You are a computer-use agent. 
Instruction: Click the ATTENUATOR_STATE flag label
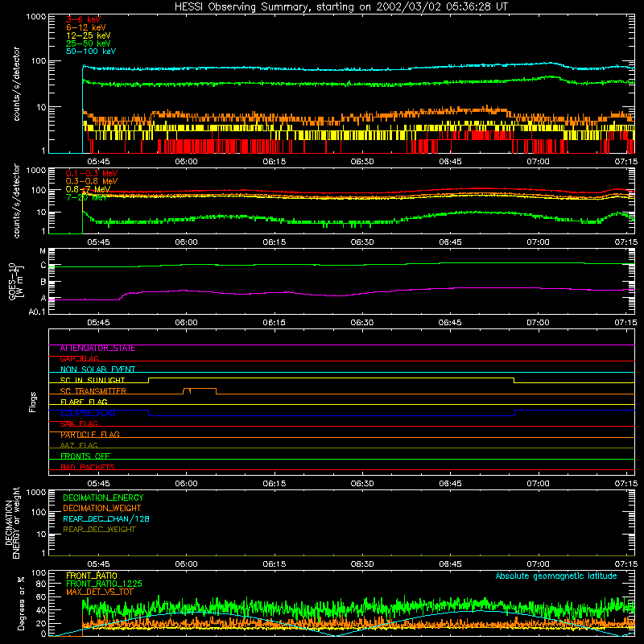tap(97, 349)
